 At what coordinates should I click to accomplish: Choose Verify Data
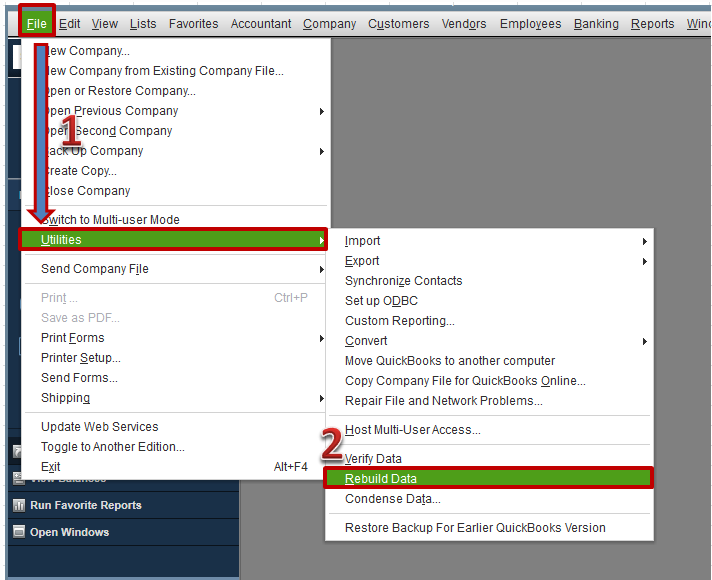point(373,459)
